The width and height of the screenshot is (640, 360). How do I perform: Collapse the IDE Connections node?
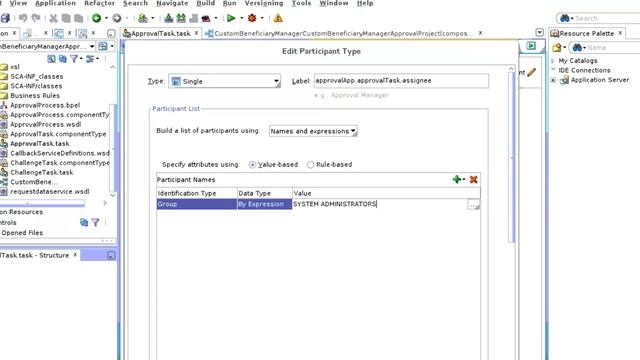point(553,70)
